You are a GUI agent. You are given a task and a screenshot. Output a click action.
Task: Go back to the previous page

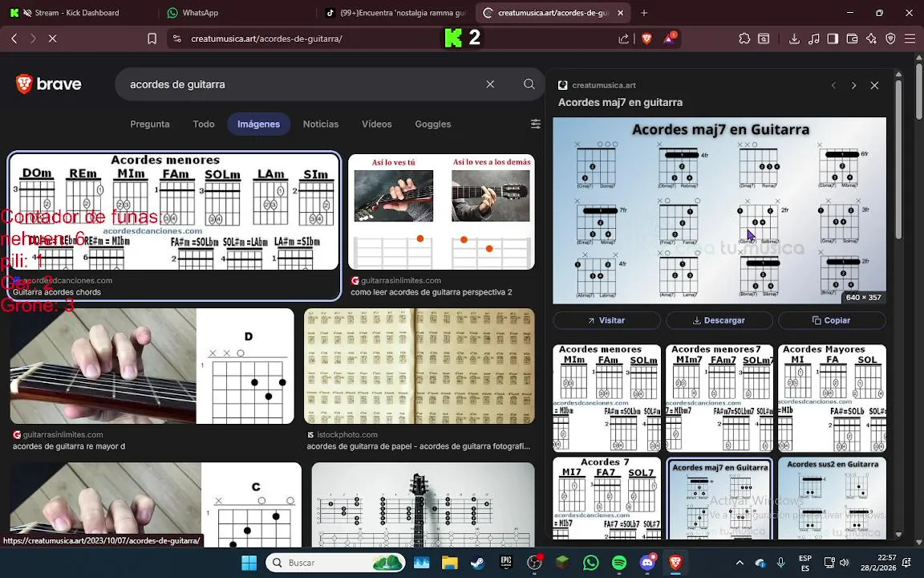tap(14, 39)
